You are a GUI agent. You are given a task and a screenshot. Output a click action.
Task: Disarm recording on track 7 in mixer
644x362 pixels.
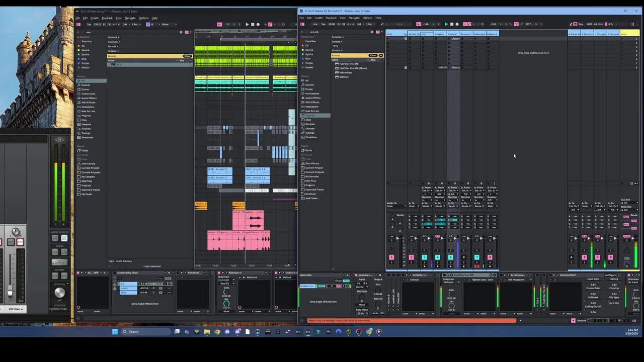pos(476,266)
